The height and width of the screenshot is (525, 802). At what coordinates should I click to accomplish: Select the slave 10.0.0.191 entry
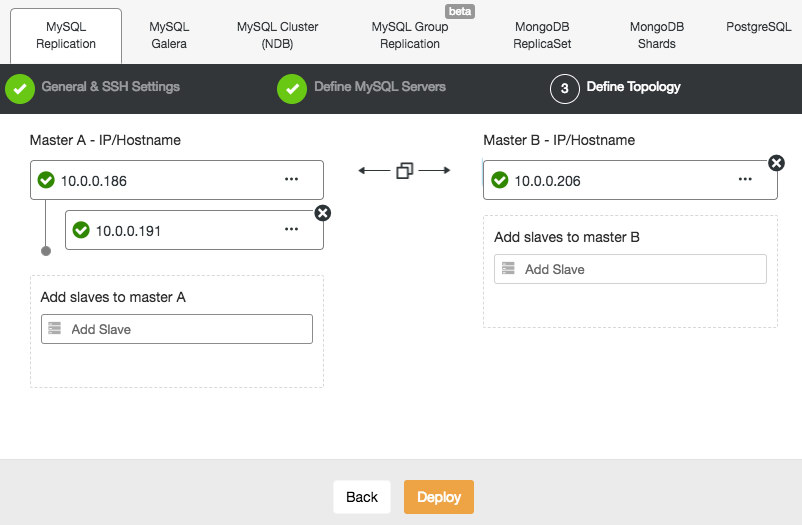coord(194,230)
